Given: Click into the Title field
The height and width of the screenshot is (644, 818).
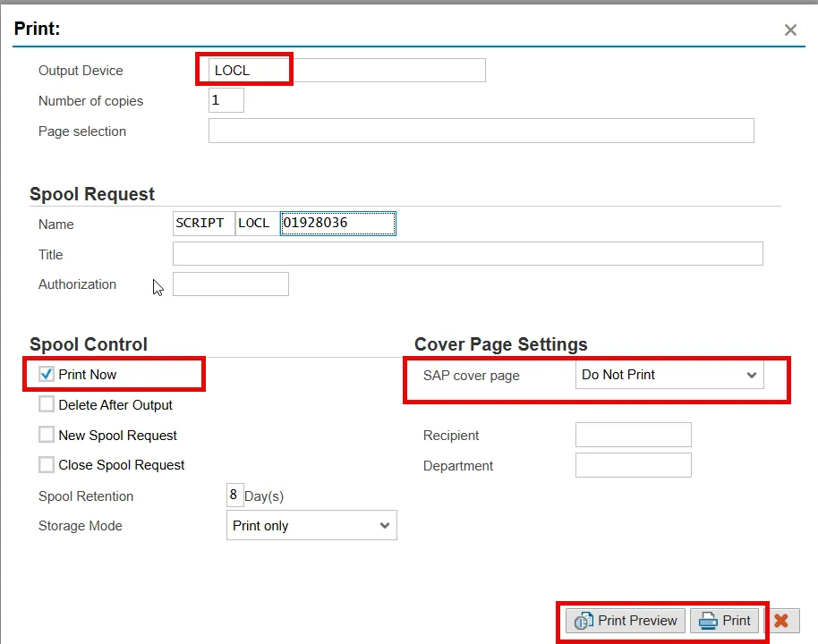Looking at the screenshot, I should tap(468, 253).
